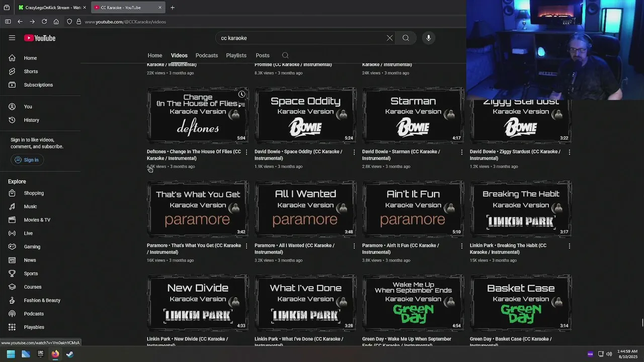Open more options for Ziggy Stardust video
644x362 pixels.
coord(570,152)
